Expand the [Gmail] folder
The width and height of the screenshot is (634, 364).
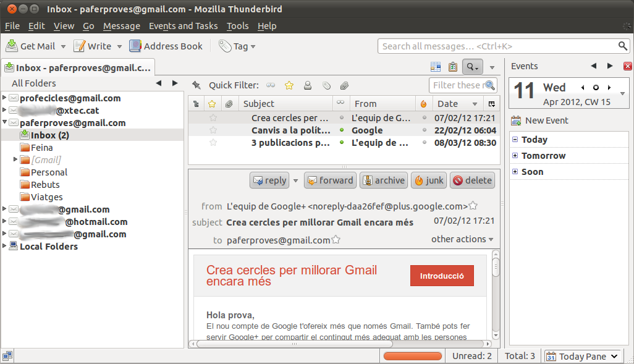click(x=16, y=160)
